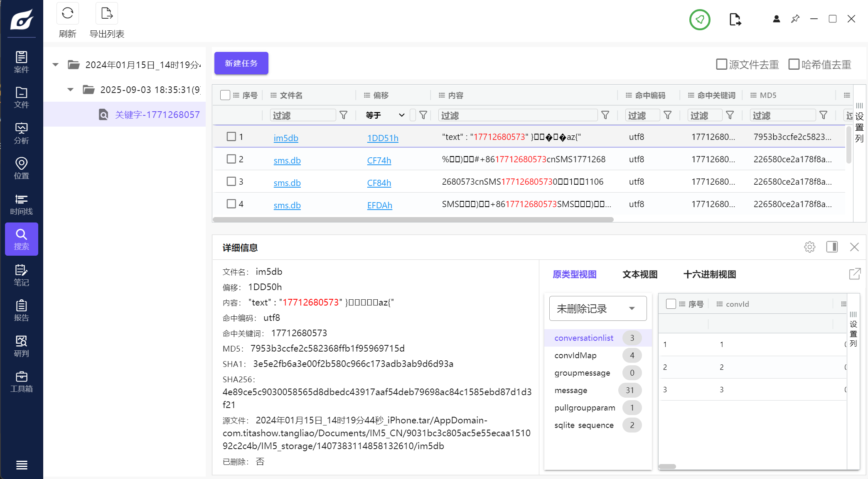Open the 研判 analysis judgment sidebar icon

pyautogui.click(x=21, y=346)
